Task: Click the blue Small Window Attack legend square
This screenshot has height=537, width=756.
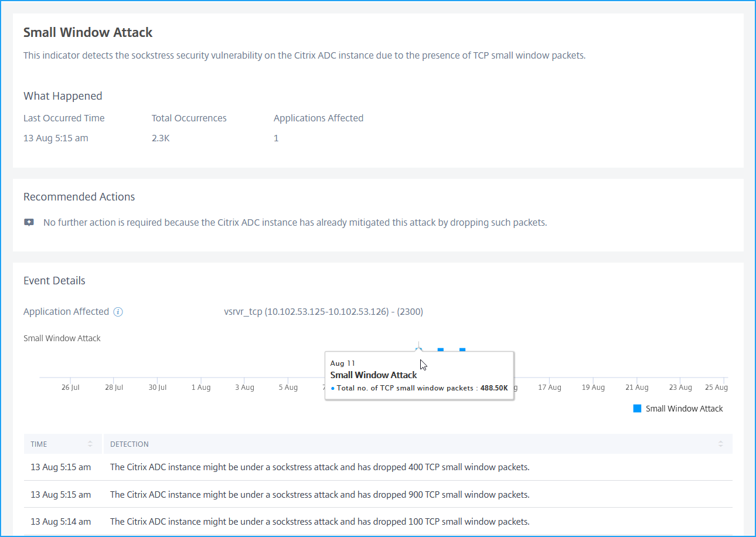Action: coord(637,409)
